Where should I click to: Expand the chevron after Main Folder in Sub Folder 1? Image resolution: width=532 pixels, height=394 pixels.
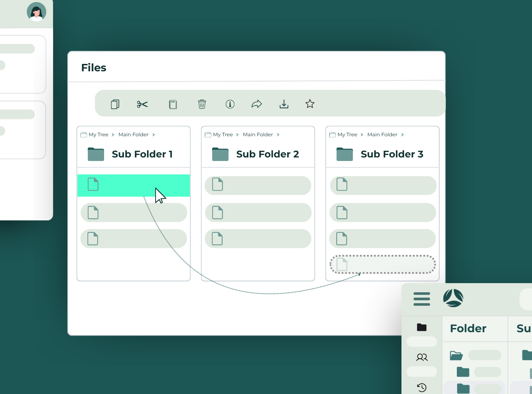coord(154,135)
